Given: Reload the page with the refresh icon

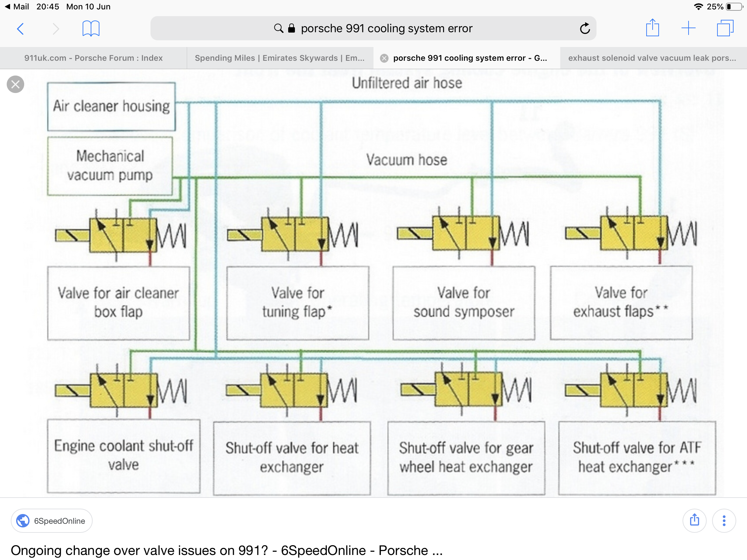Looking at the screenshot, I should (x=584, y=29).
